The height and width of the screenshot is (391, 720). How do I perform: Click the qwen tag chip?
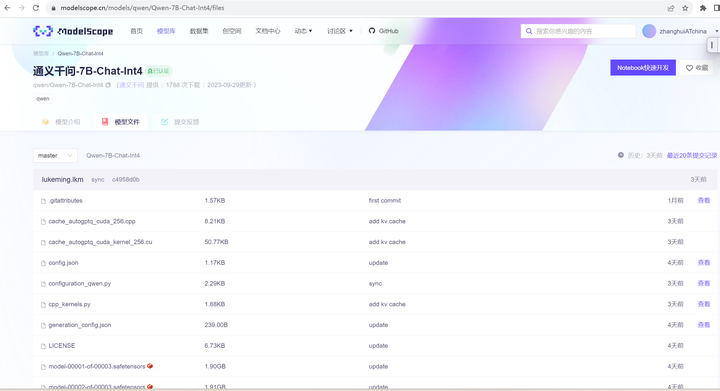pos(43,99)
